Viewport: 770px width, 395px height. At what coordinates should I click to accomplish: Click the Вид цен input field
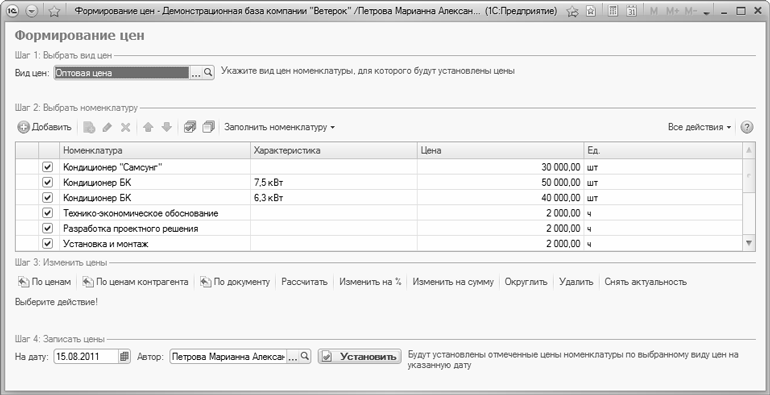coord(121,73)
